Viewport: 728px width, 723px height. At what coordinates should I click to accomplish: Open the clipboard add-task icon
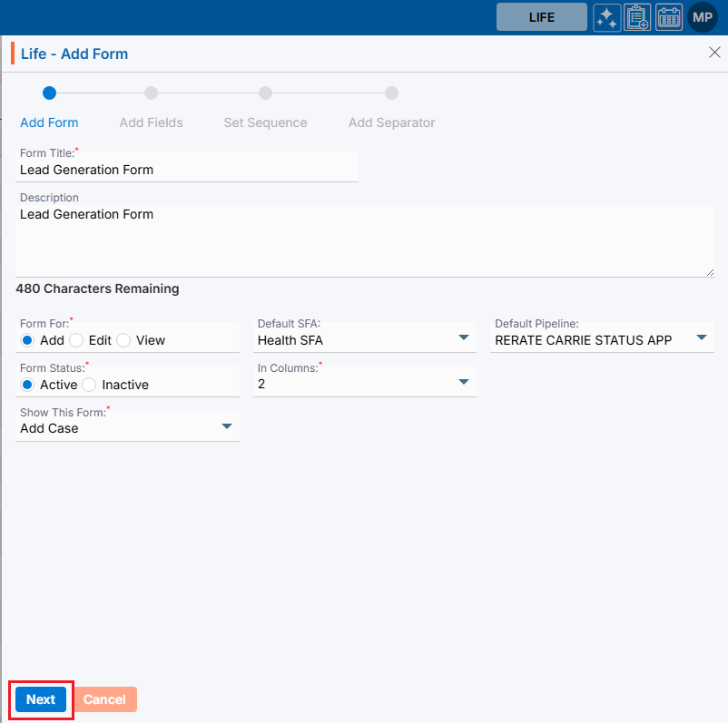(x=638, y=17)
